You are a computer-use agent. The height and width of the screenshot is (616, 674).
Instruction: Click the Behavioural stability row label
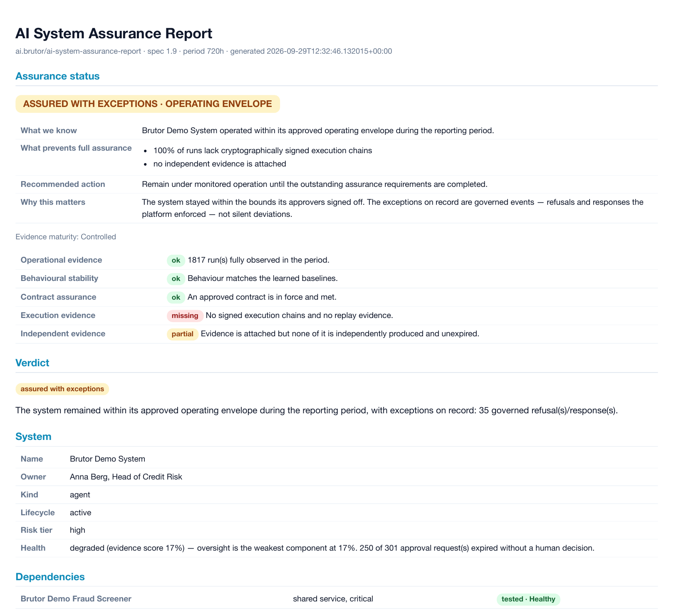(59, 278)
